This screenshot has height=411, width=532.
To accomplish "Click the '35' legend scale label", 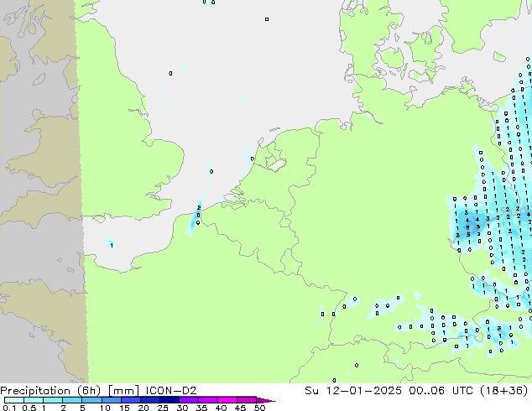I will 201,408.
